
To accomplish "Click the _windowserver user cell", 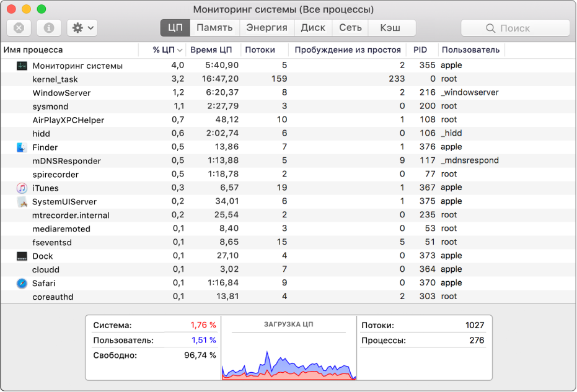I will click(x=470, y=93).
